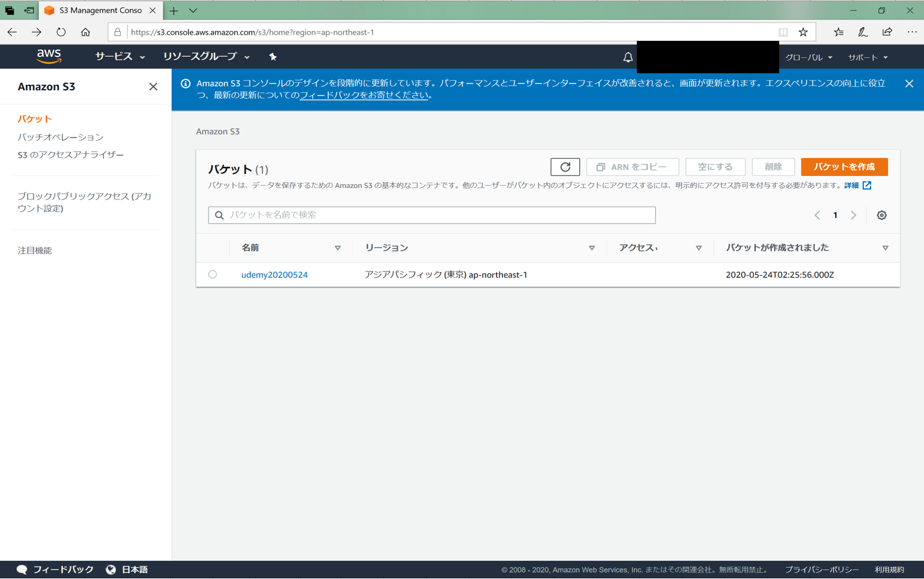Image resolution: width=924 pixels, height=579 pixels.
Task: Open ブロックパブリックアクセス account settings
Action: 85,202
